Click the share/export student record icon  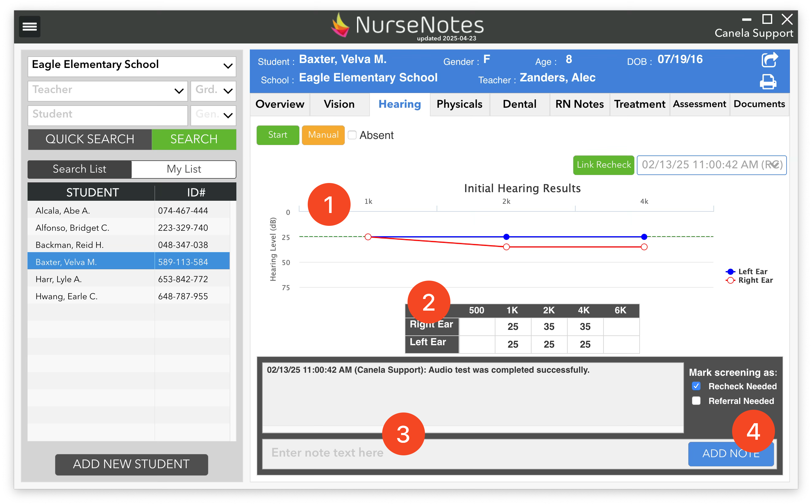coord(769,60)
